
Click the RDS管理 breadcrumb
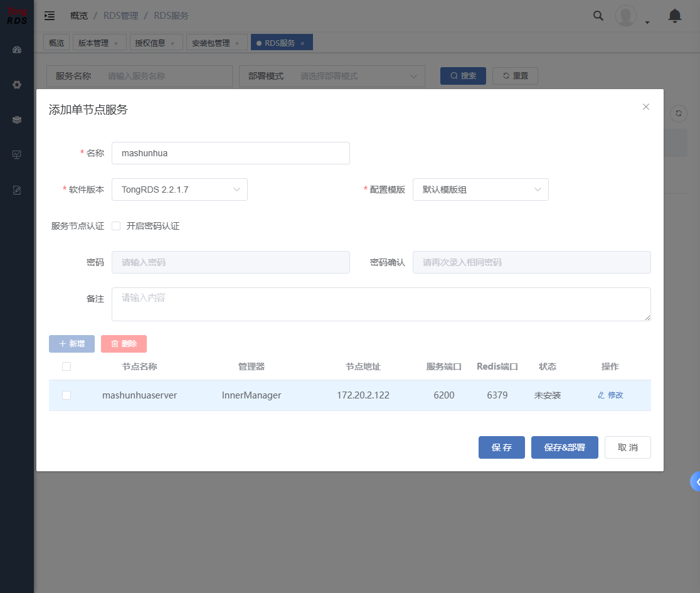(x=121, y=16)
